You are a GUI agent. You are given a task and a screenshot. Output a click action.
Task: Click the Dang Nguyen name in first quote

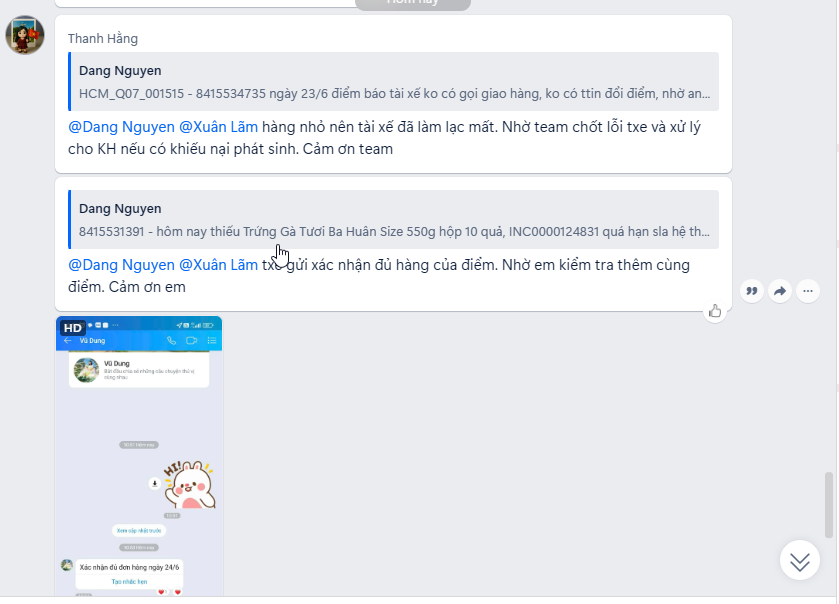pyautogui.click(x=120, y=71)
